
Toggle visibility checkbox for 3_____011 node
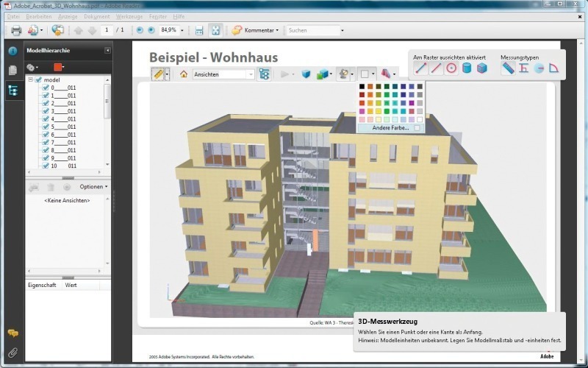tap(46, 111)
